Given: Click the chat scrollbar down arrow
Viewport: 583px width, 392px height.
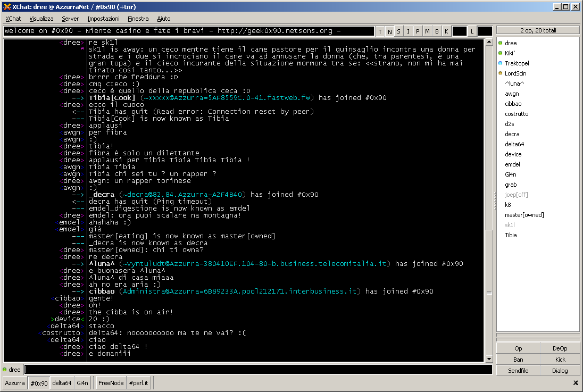Looking at the screenshot, I should pyautogui.click(x=489, y=359).
